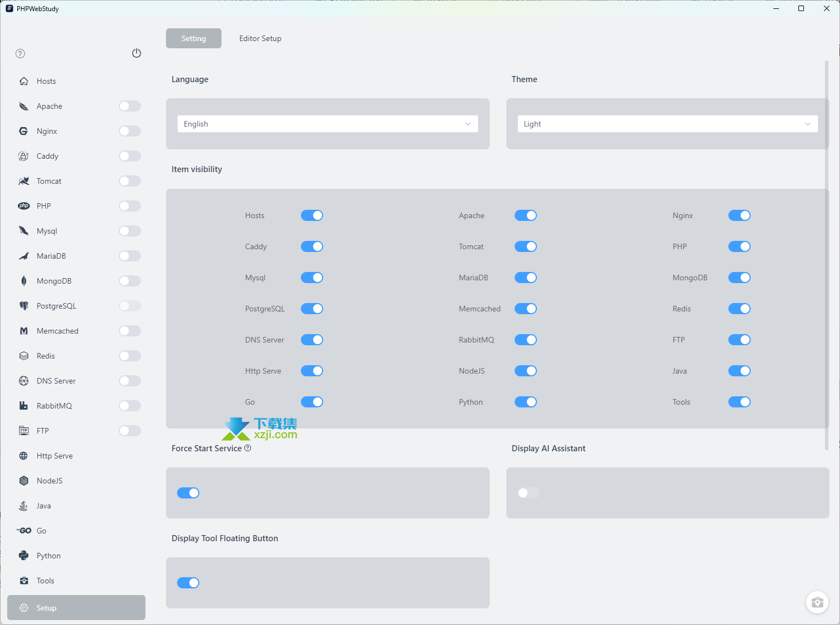The height and width of the screenshot is (625, 840).
Task: Click the Nginx logo icon
Action: pos(24,131)
